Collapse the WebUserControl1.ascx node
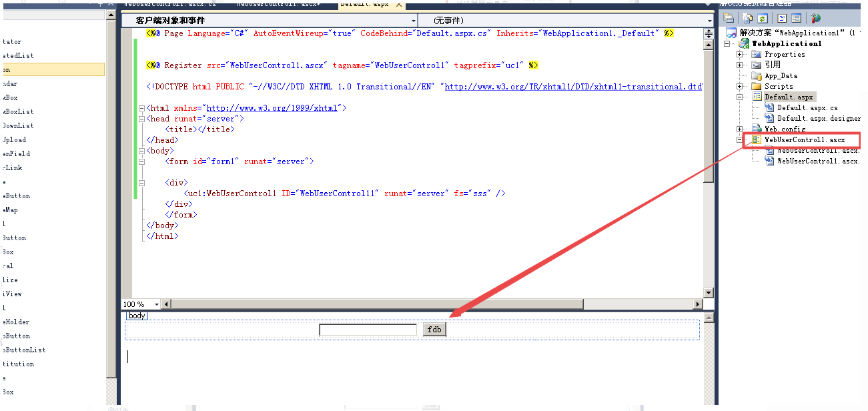 coord(740,139)
